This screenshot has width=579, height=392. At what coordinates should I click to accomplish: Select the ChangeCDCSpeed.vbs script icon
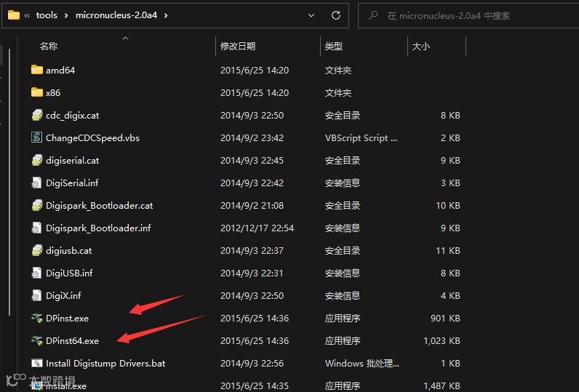(x=36, y=137)
